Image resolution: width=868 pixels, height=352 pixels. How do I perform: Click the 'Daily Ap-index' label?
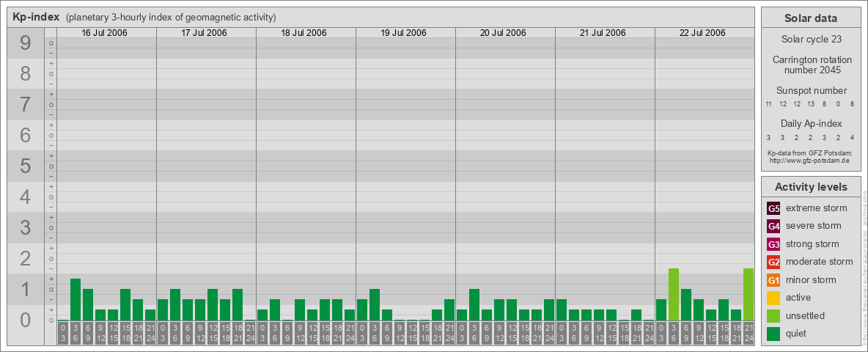point(811,123)
